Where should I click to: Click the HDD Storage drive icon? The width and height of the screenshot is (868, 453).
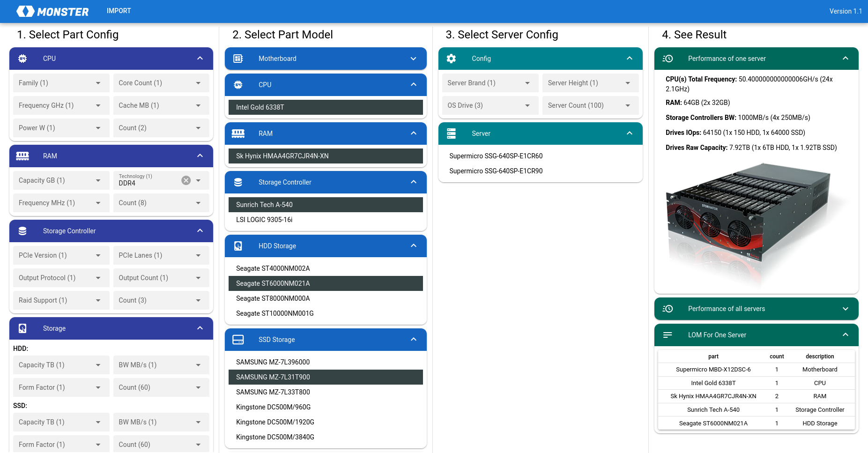click(x=238, y=246)
